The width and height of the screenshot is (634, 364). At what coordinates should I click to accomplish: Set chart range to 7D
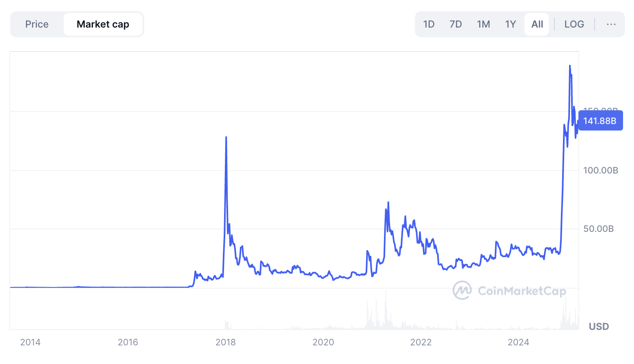456,24
